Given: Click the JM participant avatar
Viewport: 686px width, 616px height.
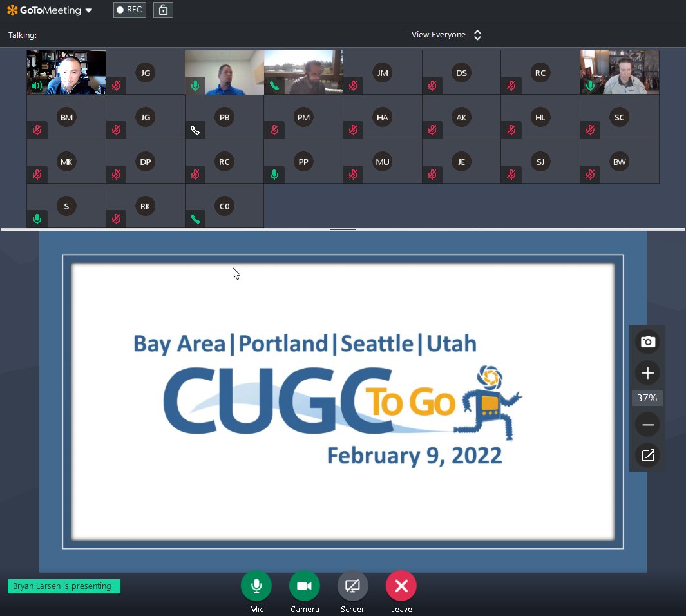Looking at the screenshot, I should (383, 73).
